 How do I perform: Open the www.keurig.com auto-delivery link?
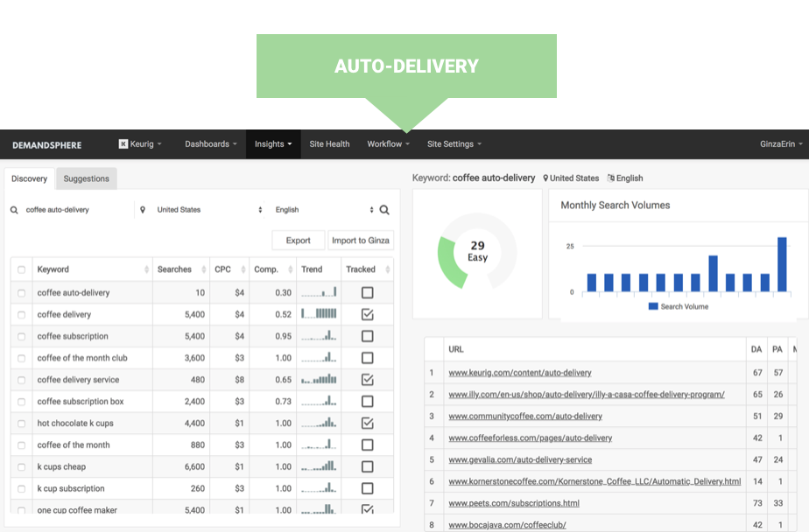(x=519, y=373)
